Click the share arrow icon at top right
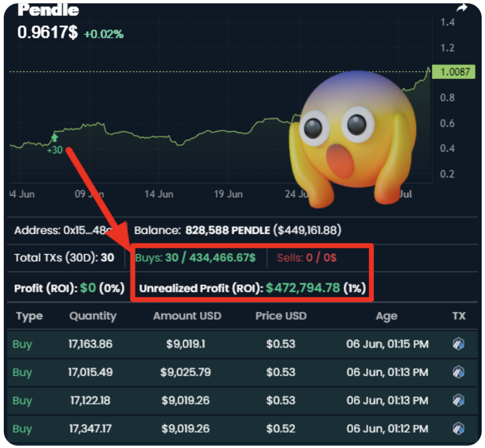The image size is (485, 448). pyautogui.click(x=462, y=8)
